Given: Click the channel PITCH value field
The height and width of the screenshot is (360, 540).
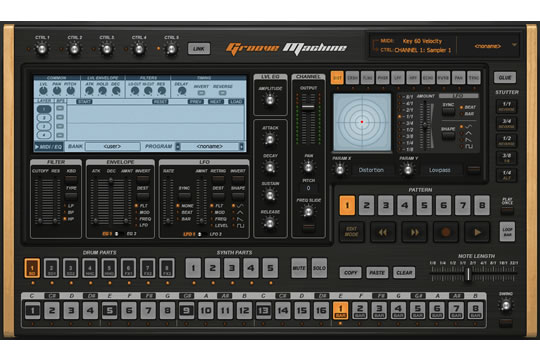Looking at the screenshot, I should pyautogui.click(x=308, y=188).
